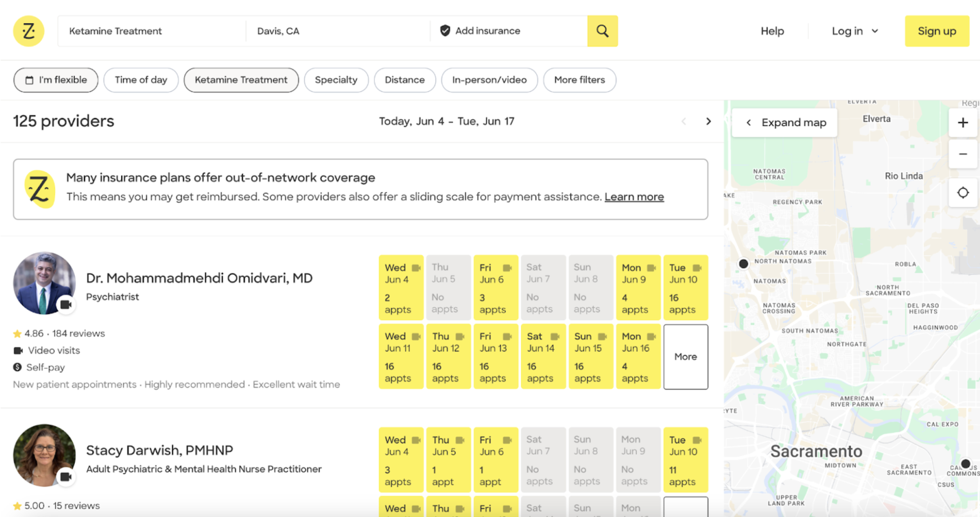Click the 125 providers heading
980x517 pixels.
pos(64,121)
